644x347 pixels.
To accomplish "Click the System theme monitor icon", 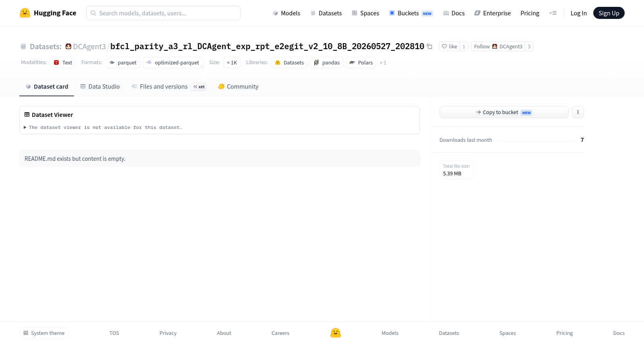I will coord(26,333).
